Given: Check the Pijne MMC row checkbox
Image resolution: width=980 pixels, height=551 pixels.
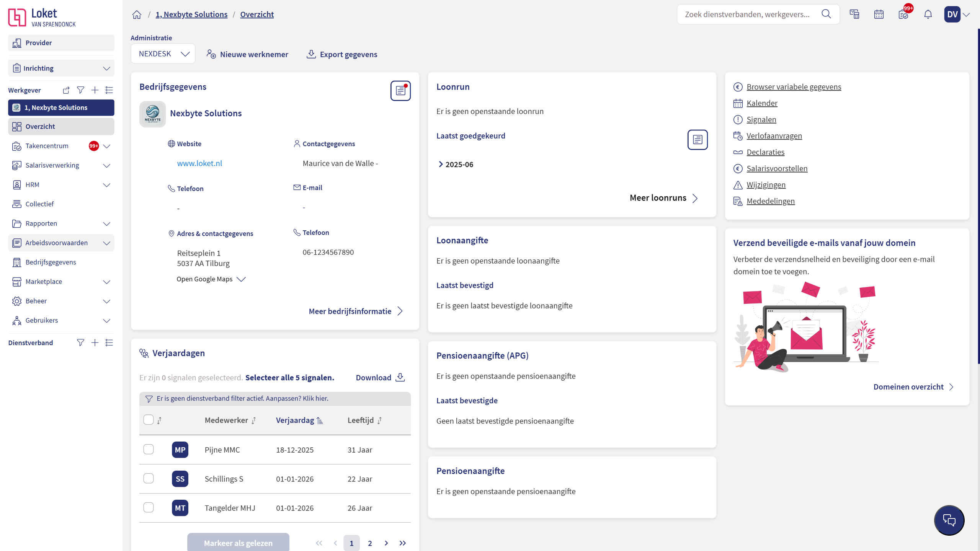Looking at the screenshot, I should click(149, 449).
